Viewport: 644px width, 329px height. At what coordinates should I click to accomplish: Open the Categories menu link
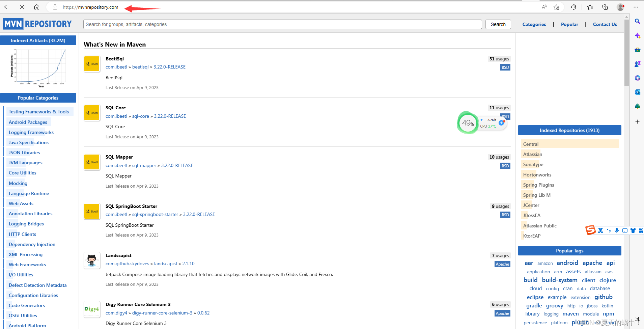click(x=534, y=24)
